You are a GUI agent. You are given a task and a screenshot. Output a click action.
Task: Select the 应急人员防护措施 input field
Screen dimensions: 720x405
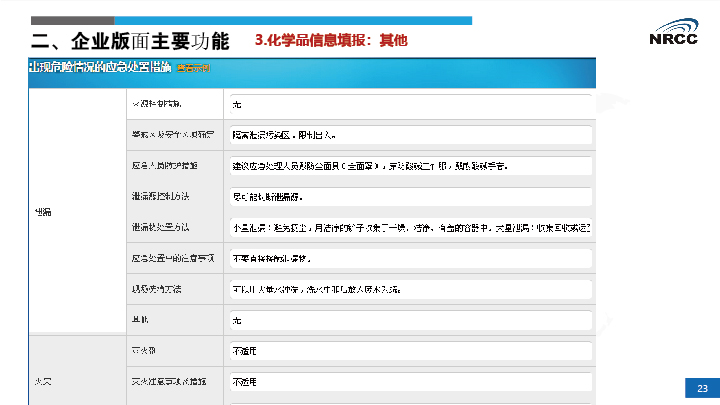[411, 164]
